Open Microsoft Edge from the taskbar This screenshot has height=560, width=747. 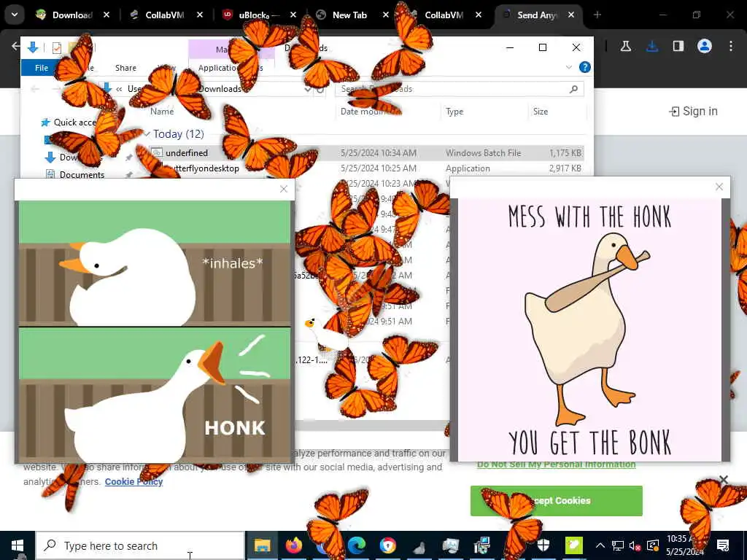pos(356,545)
